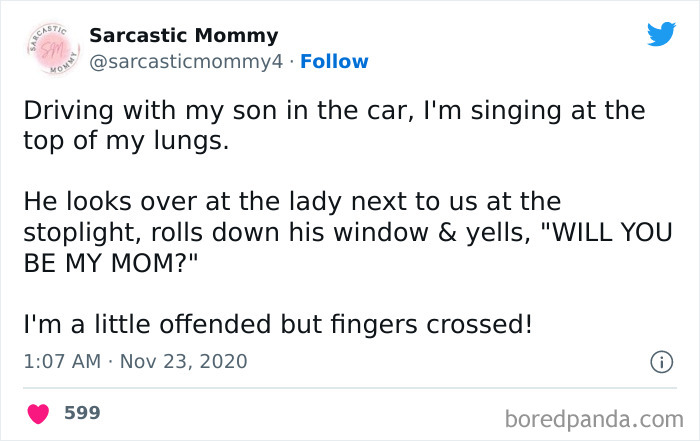Click the circled info icon
This screenshot has height=441, width=700.
click(x=660, y=361)
